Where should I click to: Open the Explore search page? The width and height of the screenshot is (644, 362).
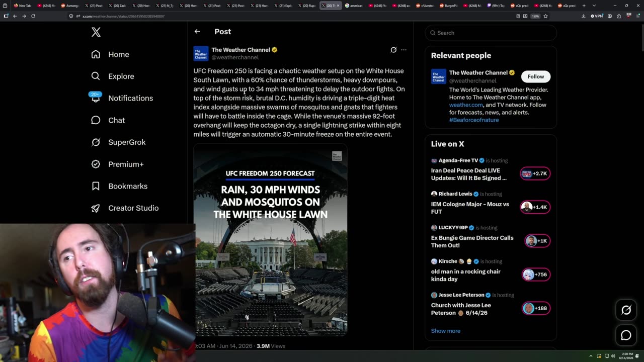pyautogui.click(x=113, y=76)
